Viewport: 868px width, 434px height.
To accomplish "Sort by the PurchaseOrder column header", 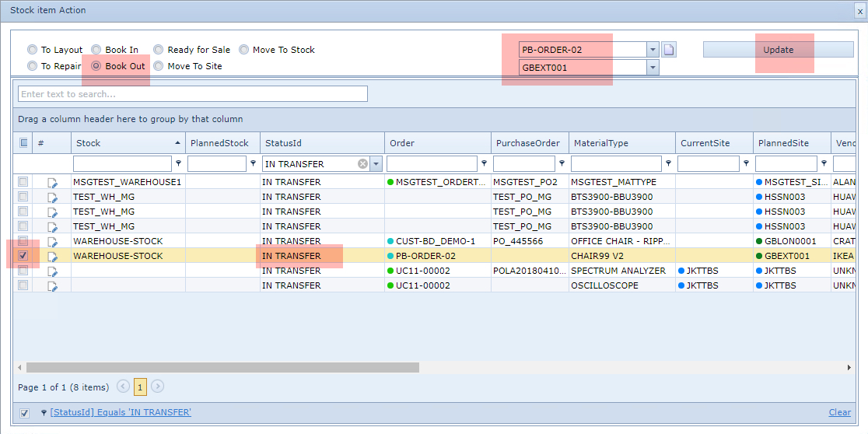I will pyautogui.click(x=527, y=143).
